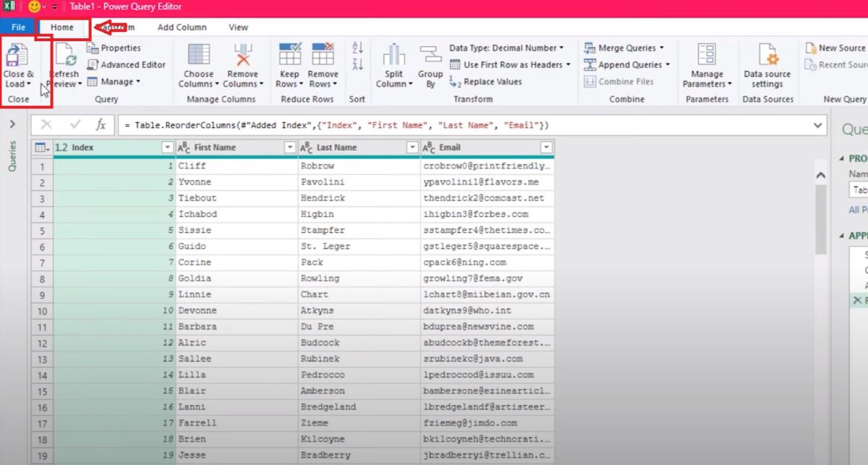The height and width of the screenshot is (465, 868).
Task: Click the Remove Columns icon
Action: click(x=242, y=56)
